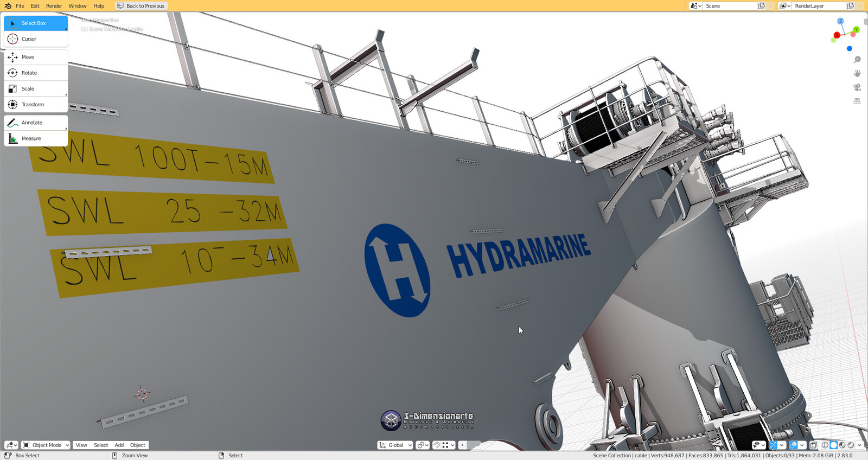Open the File menu
This screenshot has height=460, width=868.
pyautogui.click(x=20, y=6)
